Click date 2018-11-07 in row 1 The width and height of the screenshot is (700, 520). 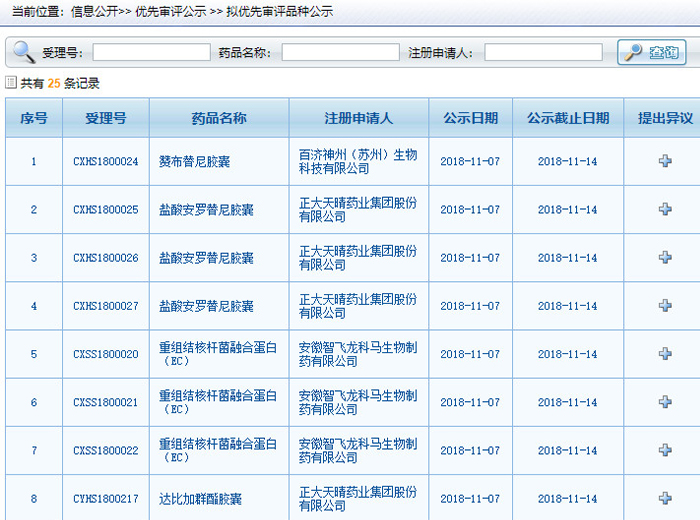470,161
